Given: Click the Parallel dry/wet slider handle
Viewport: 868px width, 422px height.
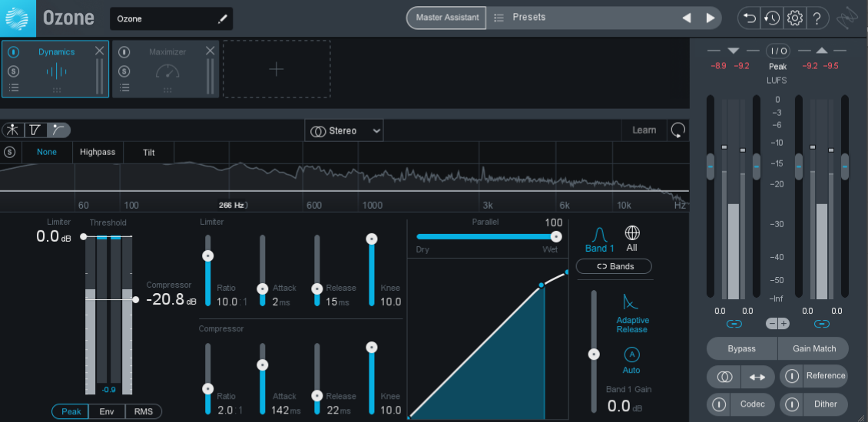Looking at the screenshot, I should (x=556, y=237).
